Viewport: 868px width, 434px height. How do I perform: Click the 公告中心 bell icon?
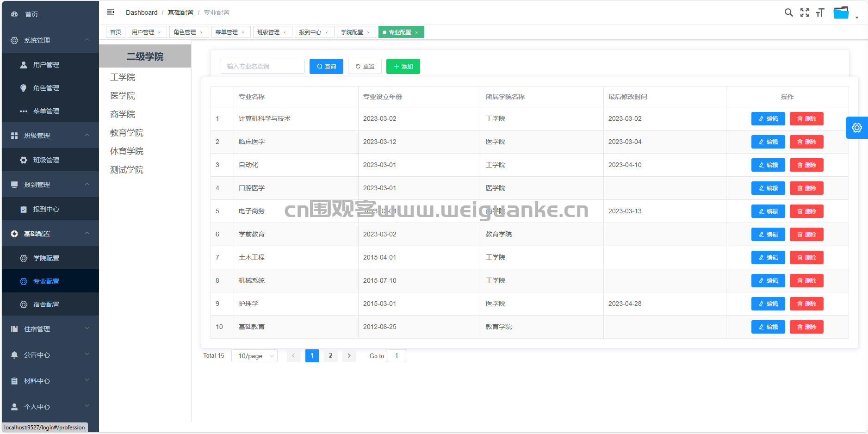[x=14, y=355]
